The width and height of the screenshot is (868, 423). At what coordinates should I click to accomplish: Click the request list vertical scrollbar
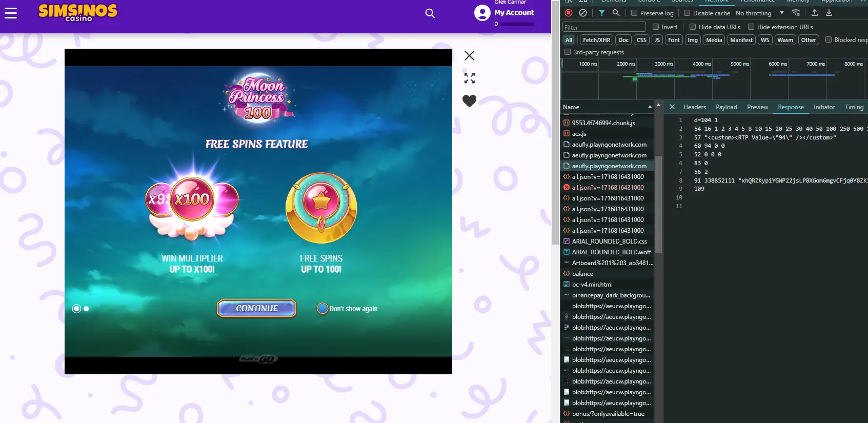click(659, 205)
